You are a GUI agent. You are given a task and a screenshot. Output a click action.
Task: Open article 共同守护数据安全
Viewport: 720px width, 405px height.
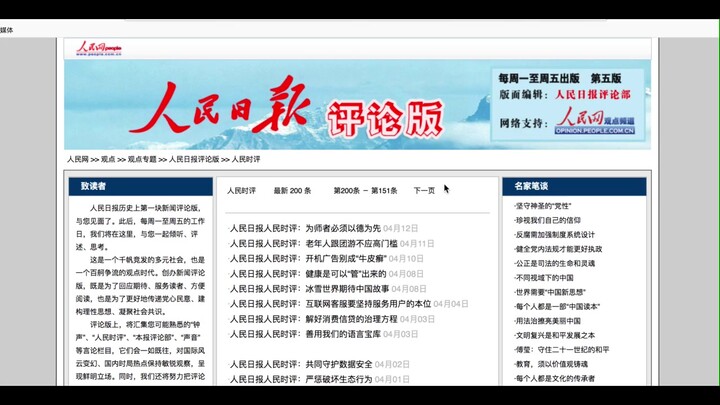[x=338, y=364]
